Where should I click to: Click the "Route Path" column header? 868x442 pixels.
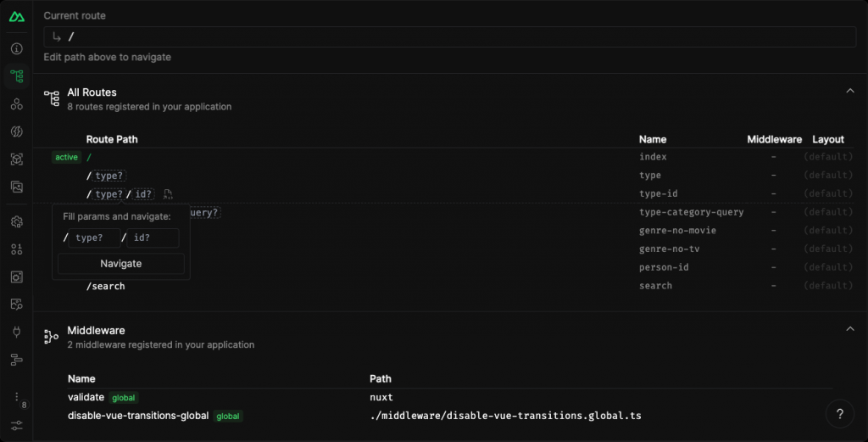click(112, 140)
